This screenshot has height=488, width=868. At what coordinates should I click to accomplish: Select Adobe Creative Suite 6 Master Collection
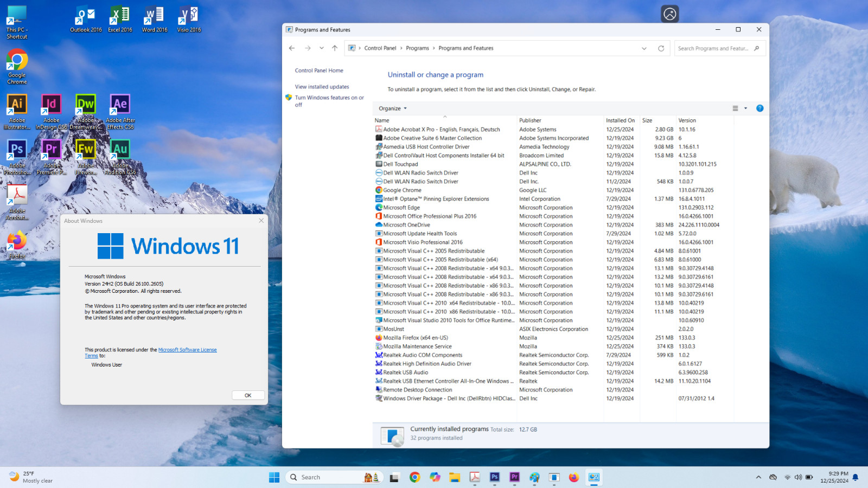point(553,138)
